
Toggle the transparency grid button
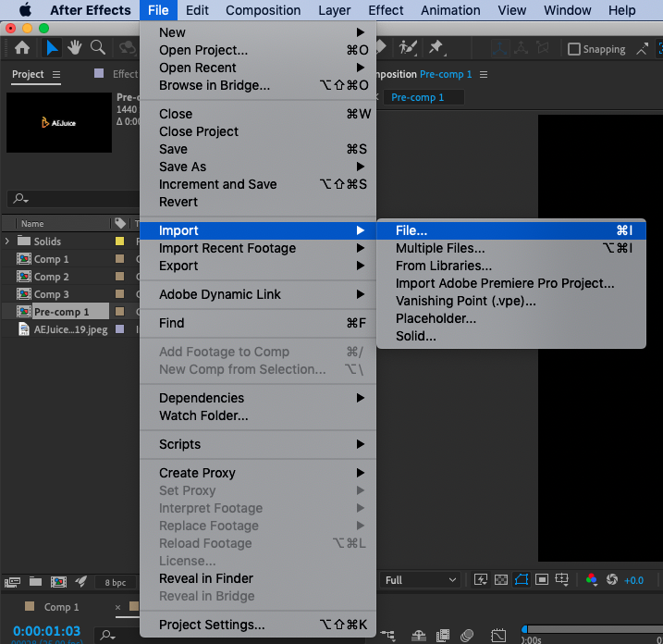500,580
